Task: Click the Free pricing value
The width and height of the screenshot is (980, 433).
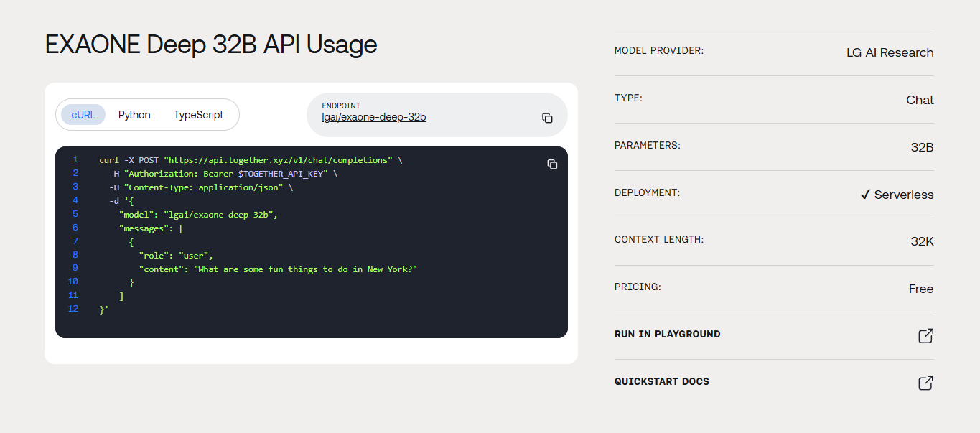Action: click(x=921, y=289)
